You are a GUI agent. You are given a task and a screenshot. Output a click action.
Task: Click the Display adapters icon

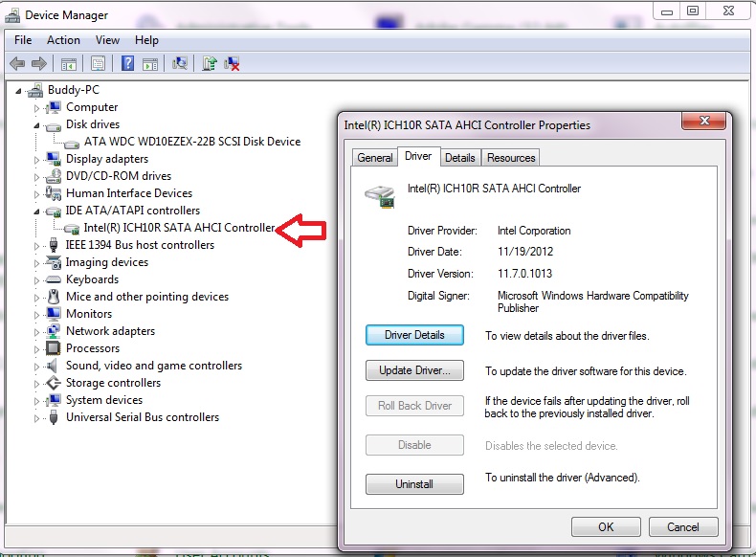(x=53, y=159)
